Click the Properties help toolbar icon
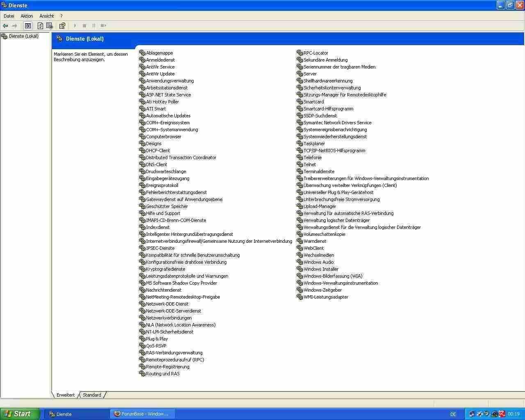The image size is (525, 420). coord(62,26)
